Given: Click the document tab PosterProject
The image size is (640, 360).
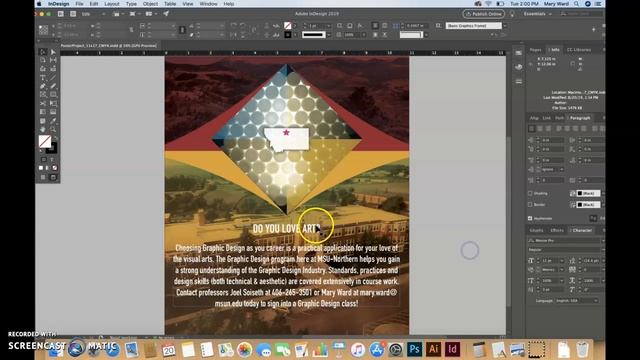Looking at the screenshot, I should (x=109, y=46).
